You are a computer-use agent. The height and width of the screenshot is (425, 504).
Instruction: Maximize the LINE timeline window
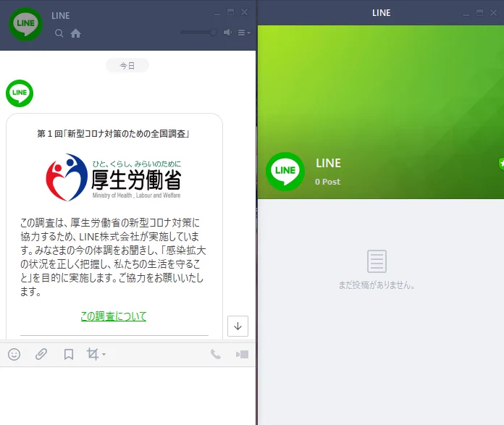[479, 13]
